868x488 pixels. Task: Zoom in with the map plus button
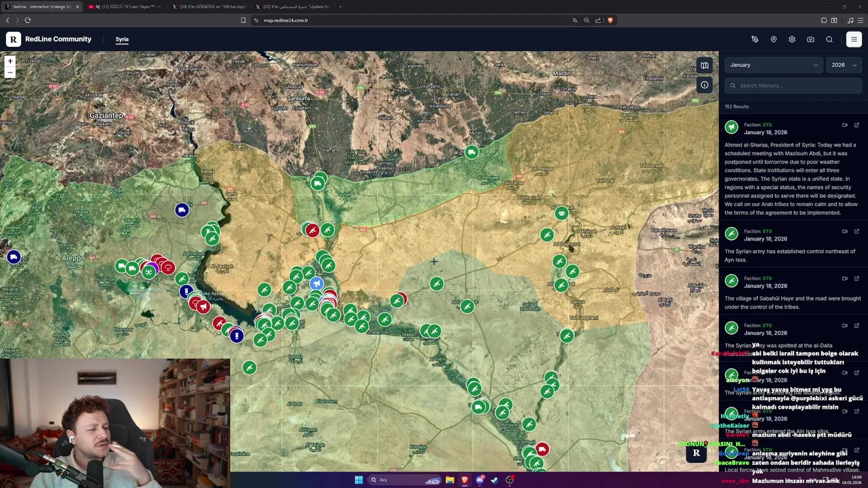10,61
